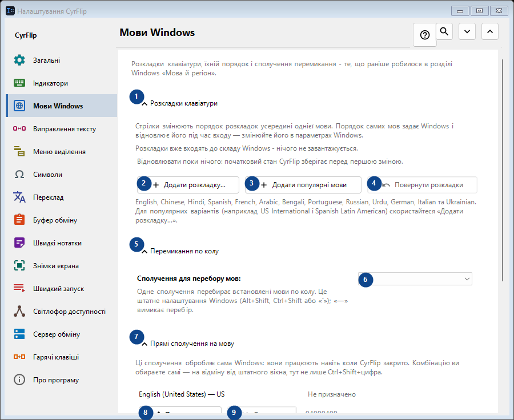Viewport: 514px width, 420px height.
Task: Click the 'Мови Windows' page heading
Action: click(157, 33)
